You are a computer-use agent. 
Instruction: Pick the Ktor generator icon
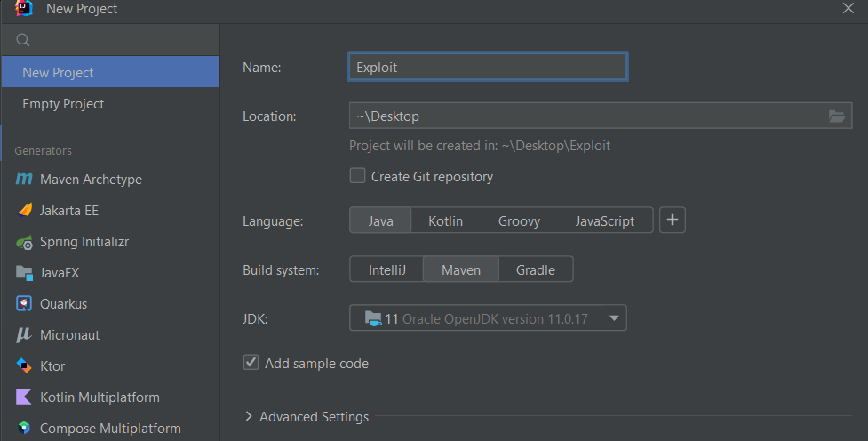[x=24, y=366]
